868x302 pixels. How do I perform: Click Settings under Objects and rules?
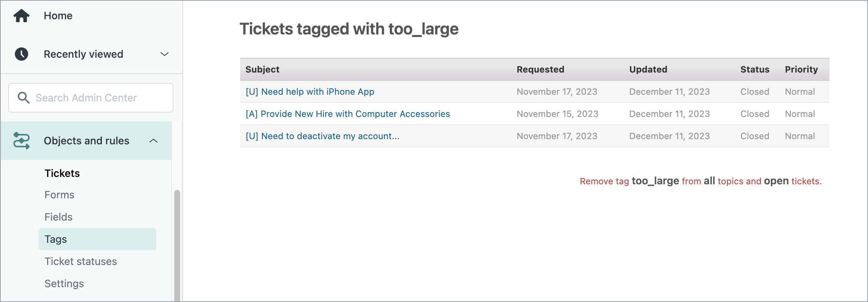(x=64, y=283)
